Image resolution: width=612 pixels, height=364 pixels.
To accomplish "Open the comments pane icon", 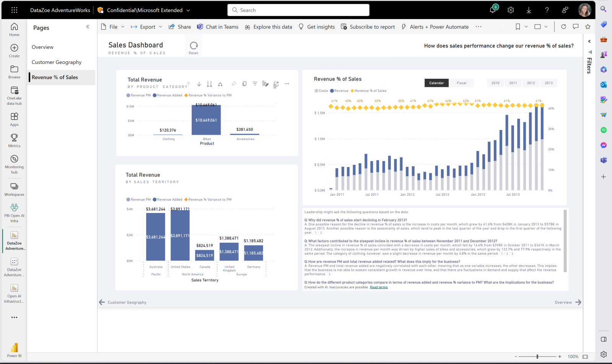I will click(x=576, y=27).
